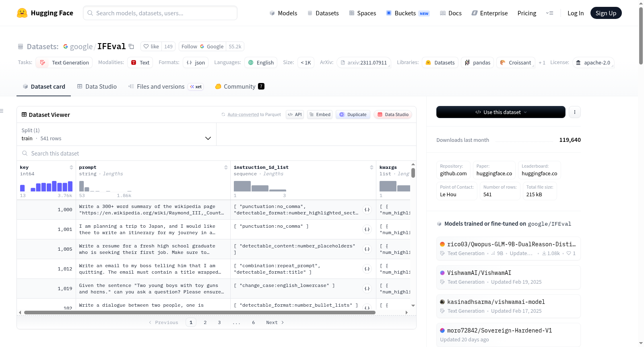
Task: Click the Sign Up button
Action: [x=606, y=13]
